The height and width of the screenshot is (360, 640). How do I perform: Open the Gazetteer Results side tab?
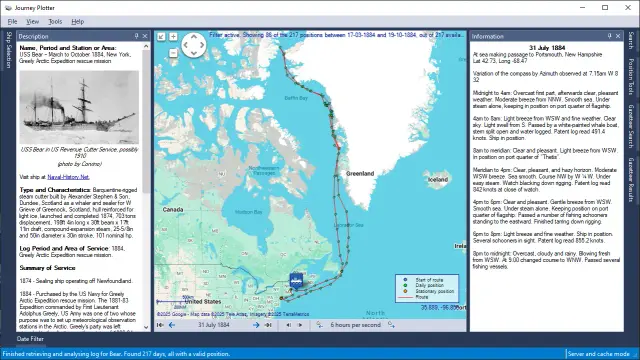point(631,179)
